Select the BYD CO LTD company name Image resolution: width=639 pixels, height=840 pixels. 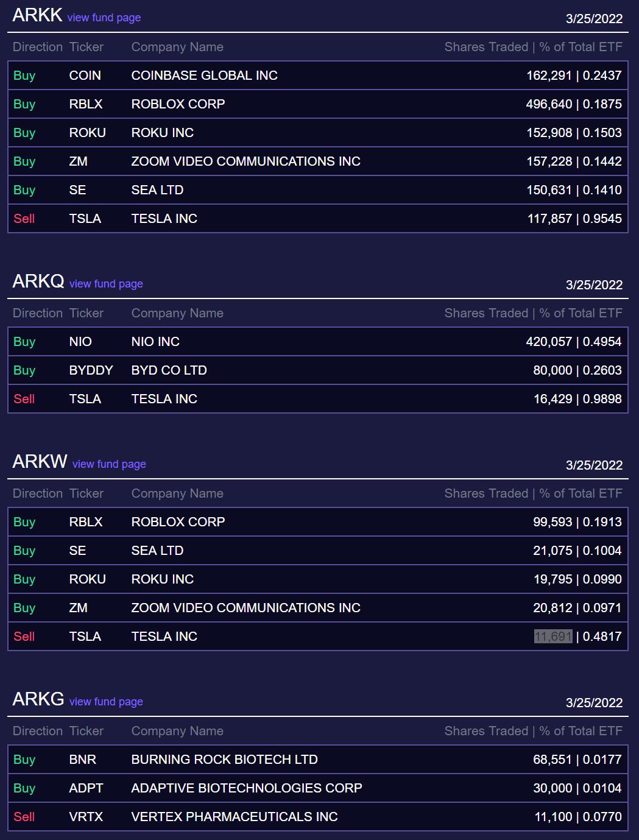click(169, 370)
